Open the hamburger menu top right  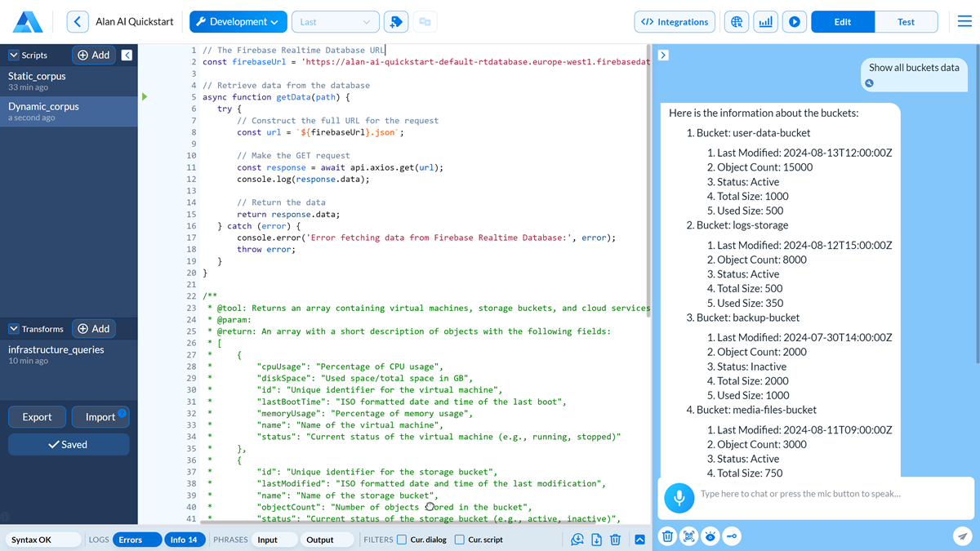(x=964, y=22)
